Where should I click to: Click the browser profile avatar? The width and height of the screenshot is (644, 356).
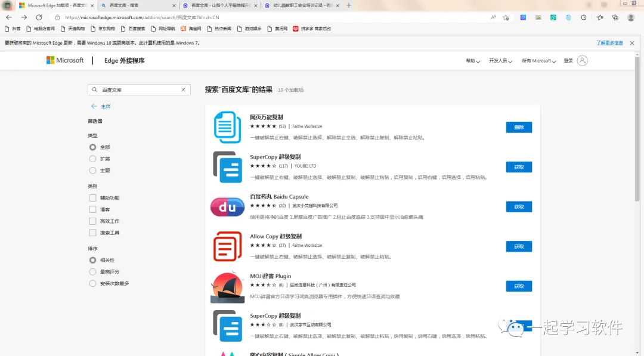click(631, 17)
